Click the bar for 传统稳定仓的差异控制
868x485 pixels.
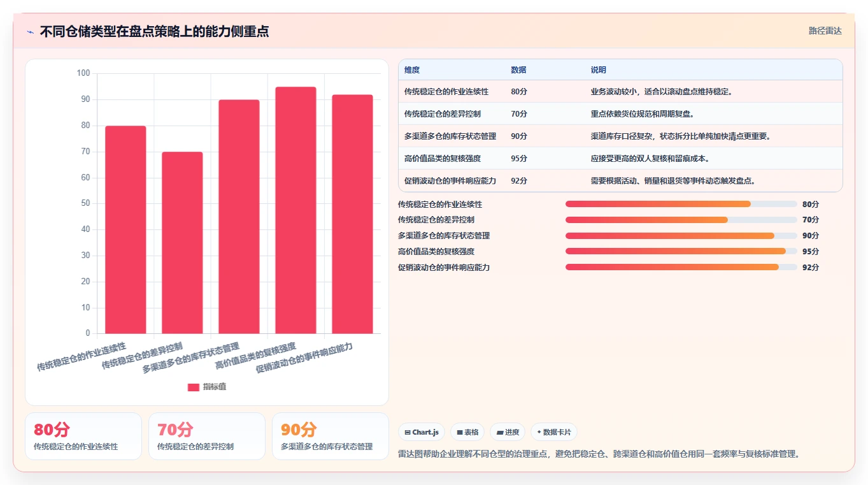(x=182, y=243)
